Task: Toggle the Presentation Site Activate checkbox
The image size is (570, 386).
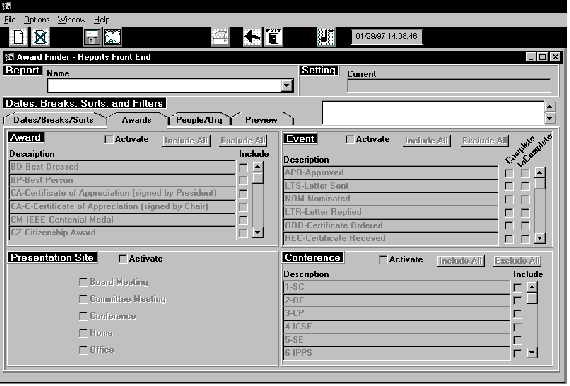Action: (123, 259)
